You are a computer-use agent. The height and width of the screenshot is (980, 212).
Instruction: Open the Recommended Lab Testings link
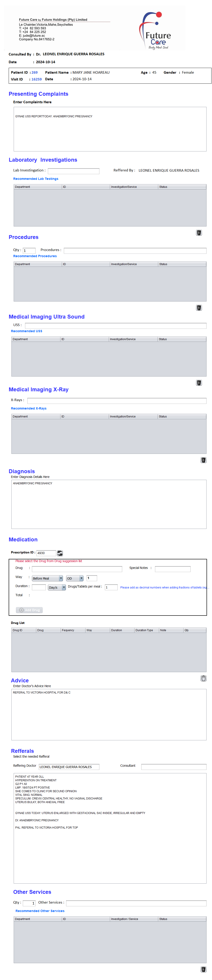tap(36, 179)
